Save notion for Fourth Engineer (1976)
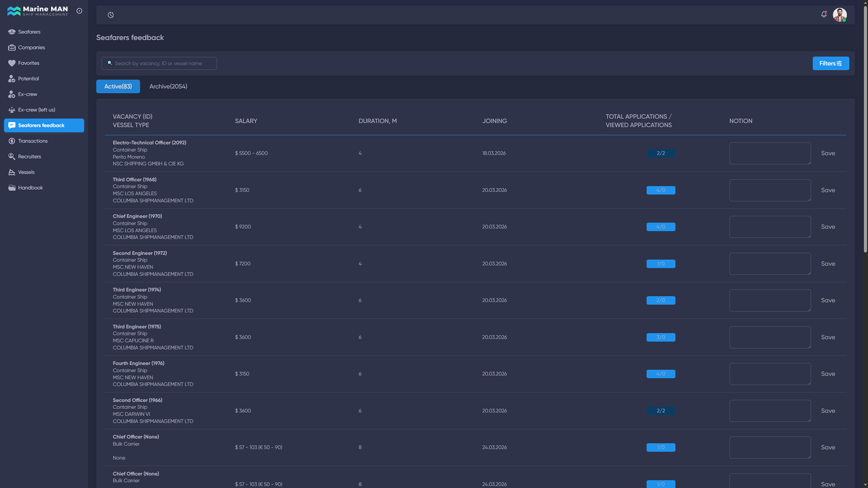Screen dimensions: 868x488 point(828,374)
